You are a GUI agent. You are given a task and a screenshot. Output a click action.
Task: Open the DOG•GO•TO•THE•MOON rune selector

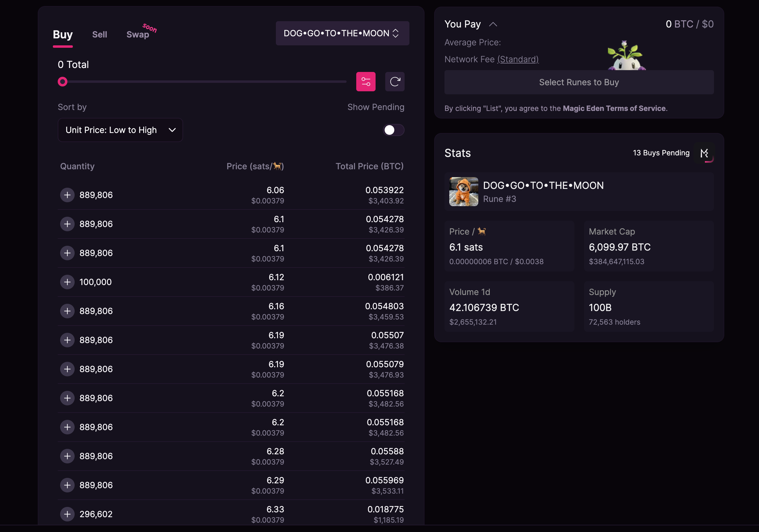(x=342, y=33)
